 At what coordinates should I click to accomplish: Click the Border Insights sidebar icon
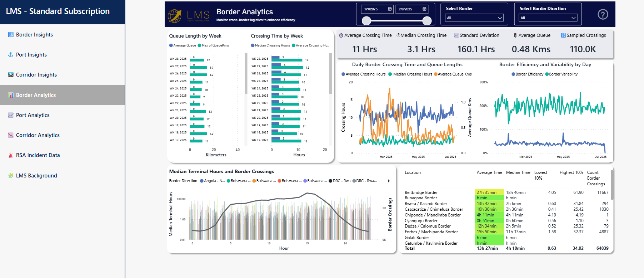11,35
